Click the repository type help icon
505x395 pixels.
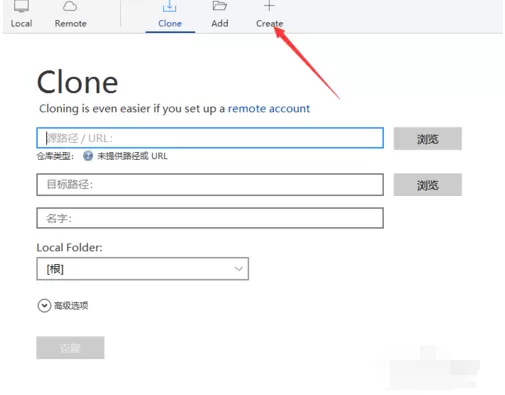pos(88,156)
